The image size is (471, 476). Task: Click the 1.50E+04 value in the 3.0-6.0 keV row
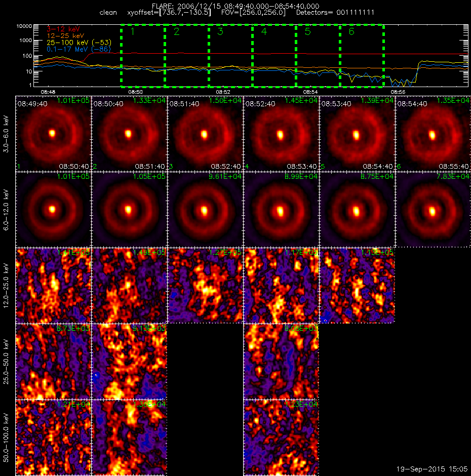click(x=225, y=100)
